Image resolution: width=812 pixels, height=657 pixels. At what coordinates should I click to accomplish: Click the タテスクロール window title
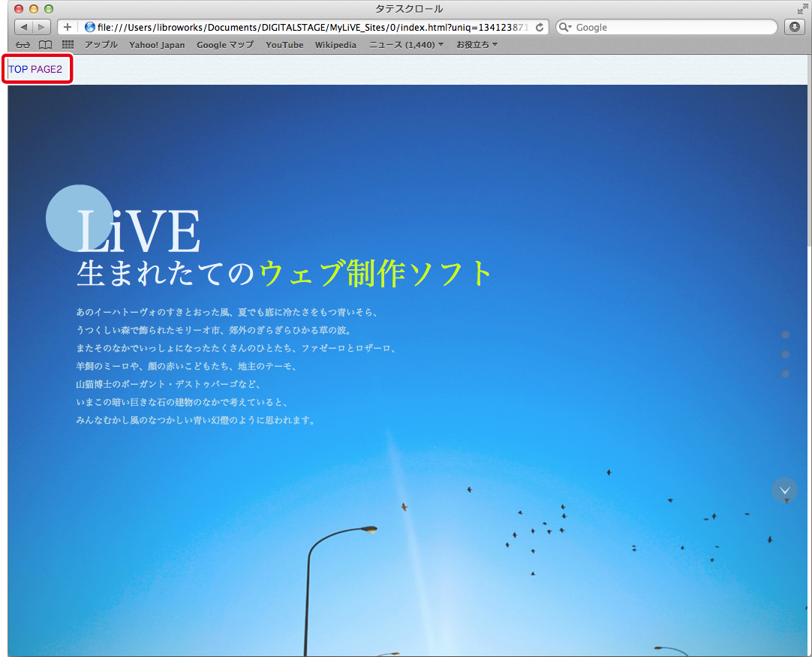[x=408, y=9]
